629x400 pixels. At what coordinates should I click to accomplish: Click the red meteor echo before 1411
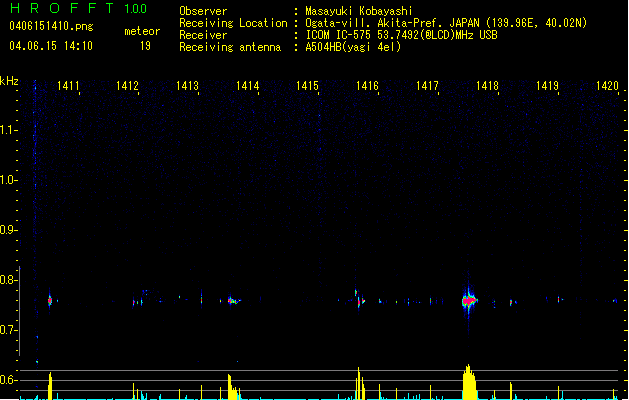pos(50,300)
